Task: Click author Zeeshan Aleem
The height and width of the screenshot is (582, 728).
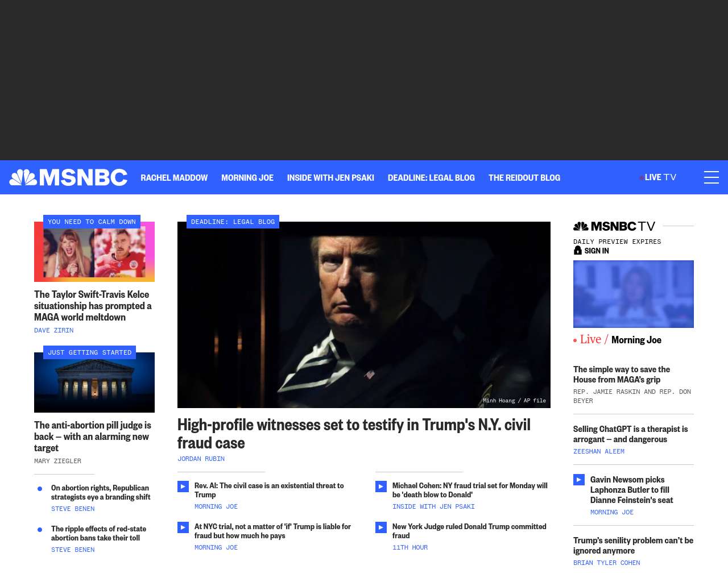Action: click(x=599, y=451)
